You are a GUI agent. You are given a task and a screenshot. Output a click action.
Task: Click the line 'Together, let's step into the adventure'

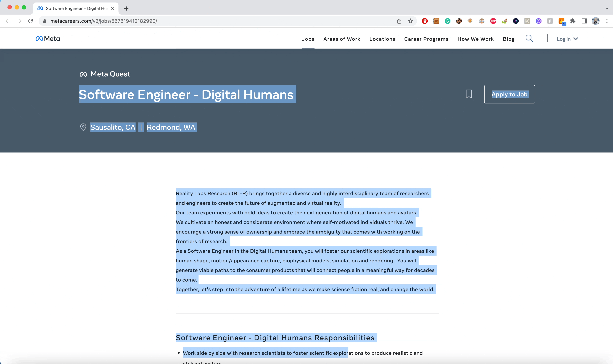pos(305,289)
